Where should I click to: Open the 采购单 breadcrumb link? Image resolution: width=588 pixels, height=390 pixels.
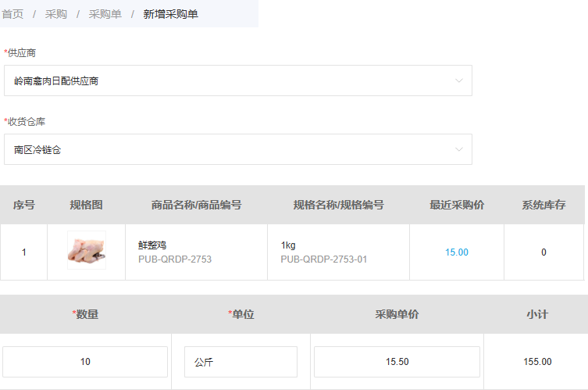(105, 14)
